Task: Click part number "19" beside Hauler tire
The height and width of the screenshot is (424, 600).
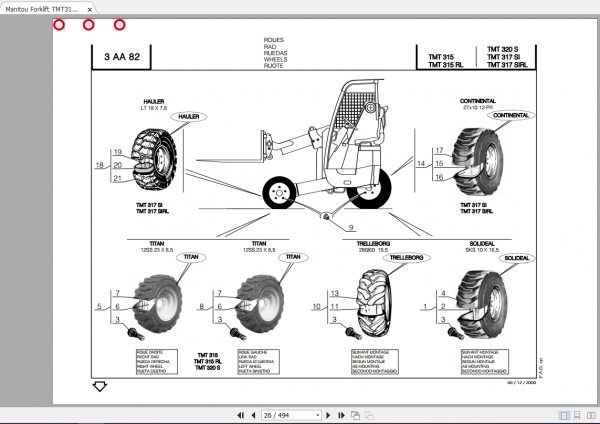Action: point(117,152)
